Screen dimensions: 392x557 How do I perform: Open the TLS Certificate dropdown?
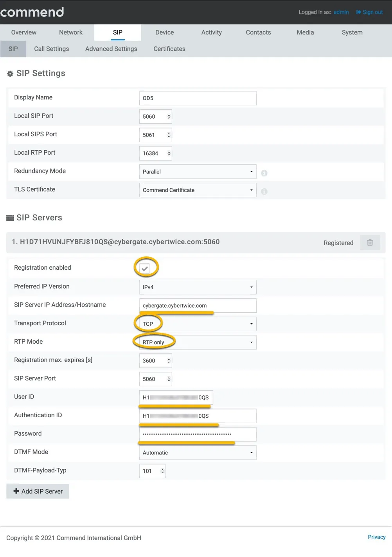[198, 190]
